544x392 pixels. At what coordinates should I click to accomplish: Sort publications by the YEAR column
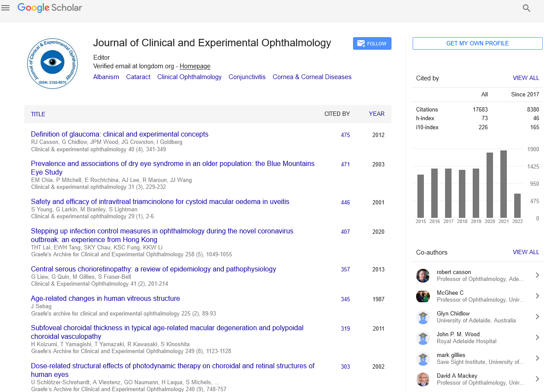(376, 114)
